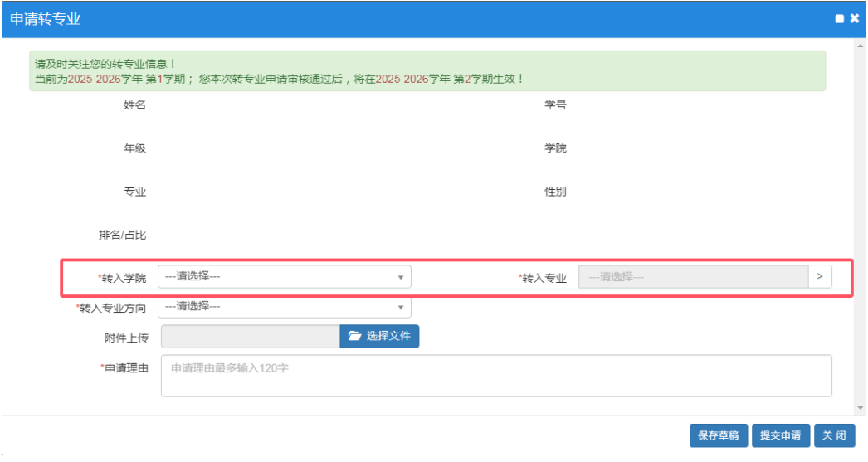
Task: Click the 排名/占比 label
Action: 122,235
